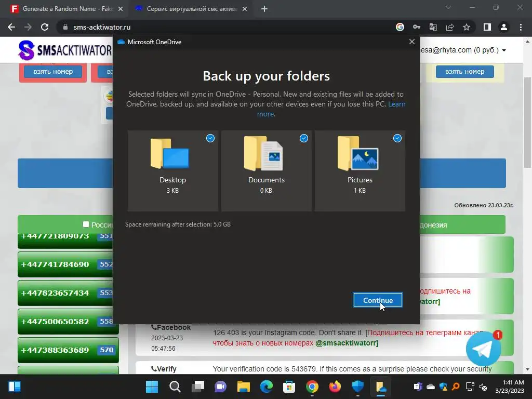Open Windows Start menu
Image resolution: width=532 pixels, height=399 pixels.
click(x=152, y=387)
